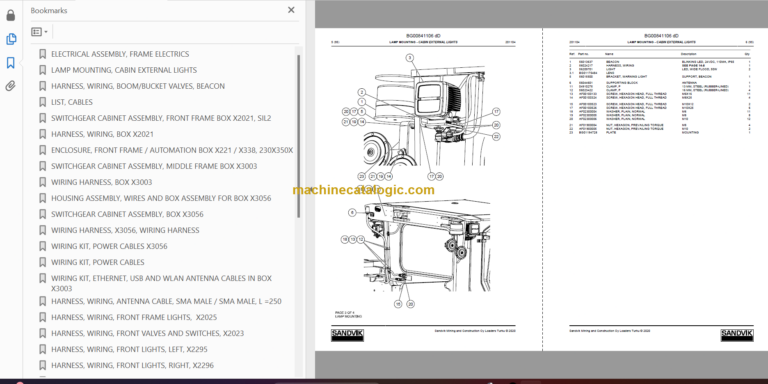Select HARNESS, WIRING, ANTENNA CABLE, SMA MALE bookmark

(x=166, y=301)
